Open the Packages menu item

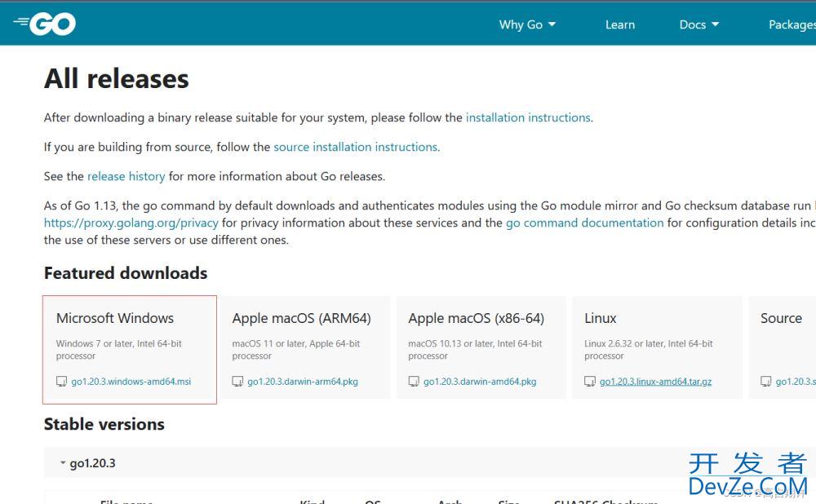click(792, 24)
